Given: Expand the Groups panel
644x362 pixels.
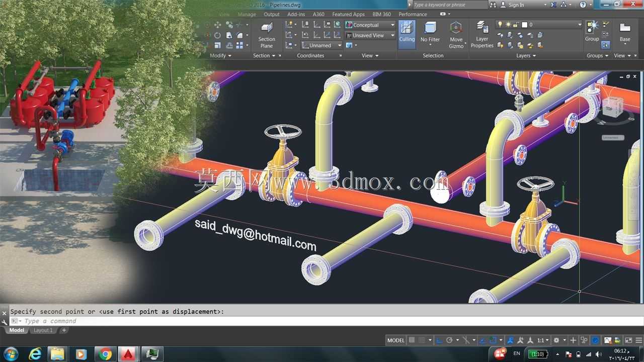Looking at the screenshot, I should pos(598,55).
